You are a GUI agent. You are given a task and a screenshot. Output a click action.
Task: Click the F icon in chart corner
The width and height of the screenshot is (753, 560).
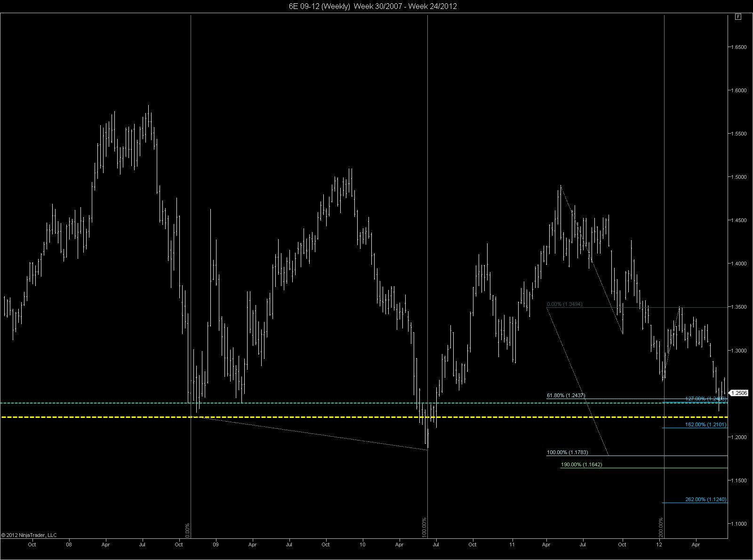pyautogui.click(x=738, y=17)
